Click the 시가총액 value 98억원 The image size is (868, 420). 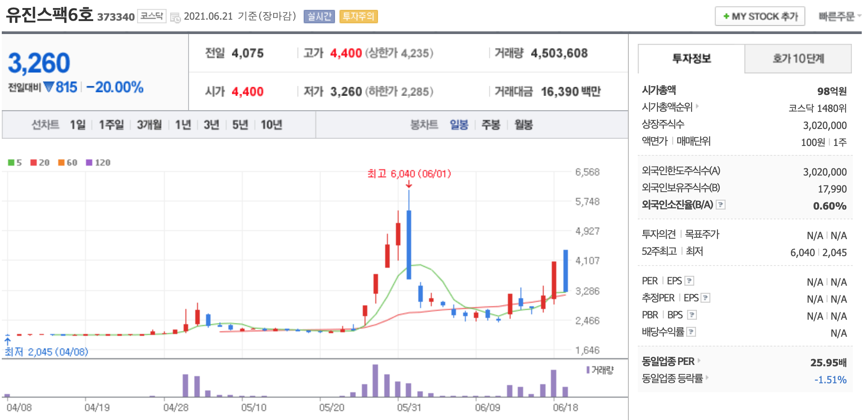tap(832, 91)
